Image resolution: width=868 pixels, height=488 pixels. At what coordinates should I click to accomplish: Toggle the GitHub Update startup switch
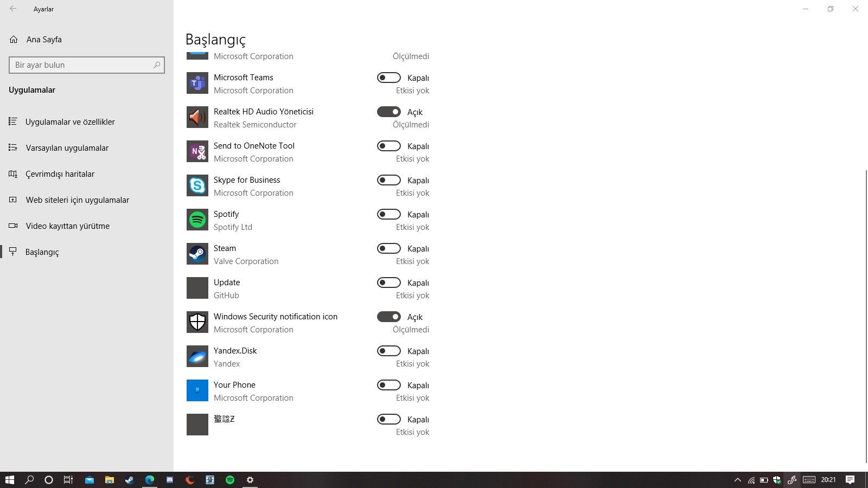pyautogui.click(x=389, y=282)
